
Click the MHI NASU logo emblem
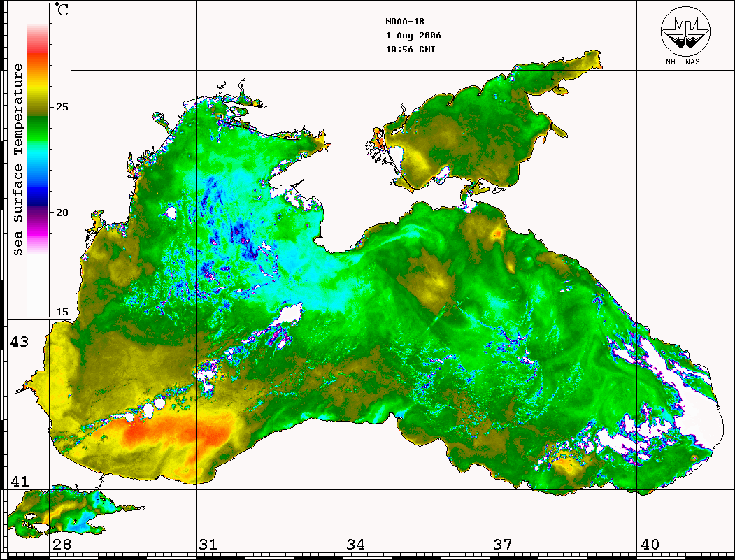point(685,31)
